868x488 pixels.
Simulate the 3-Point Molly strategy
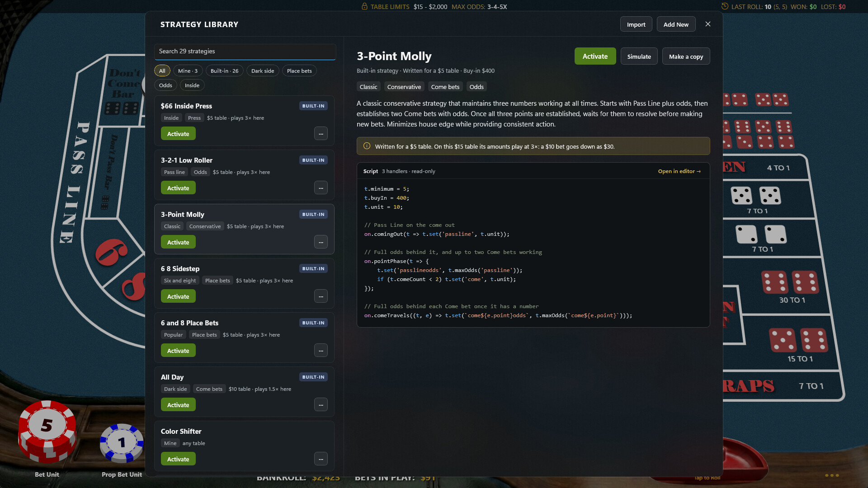coord(639,56)
